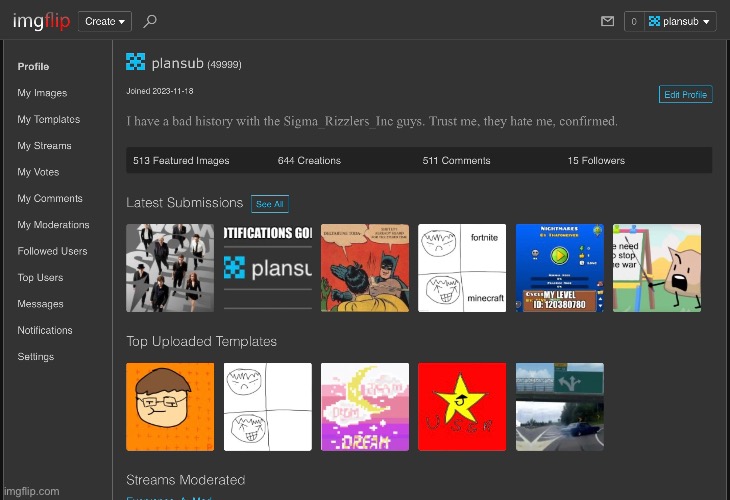Open the fortnite minecraft comic thumbnail
Screen dimensions: 730x500
tap(462, 268)
